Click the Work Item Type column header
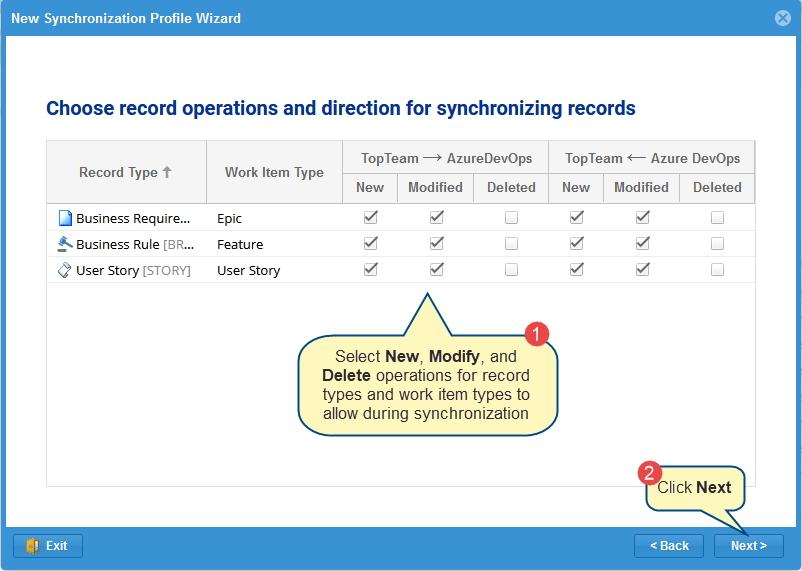This screenshot has width=802, height=571. [274, 172]
